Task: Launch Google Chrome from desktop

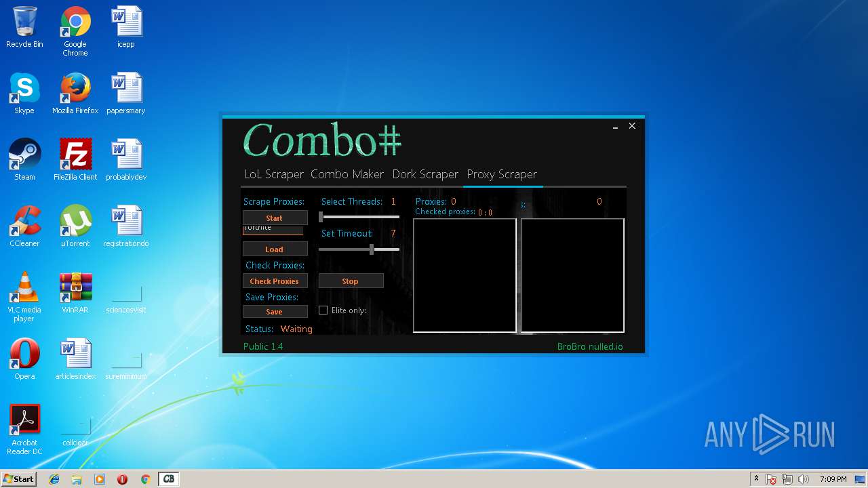Action: [x=75, y=31]
